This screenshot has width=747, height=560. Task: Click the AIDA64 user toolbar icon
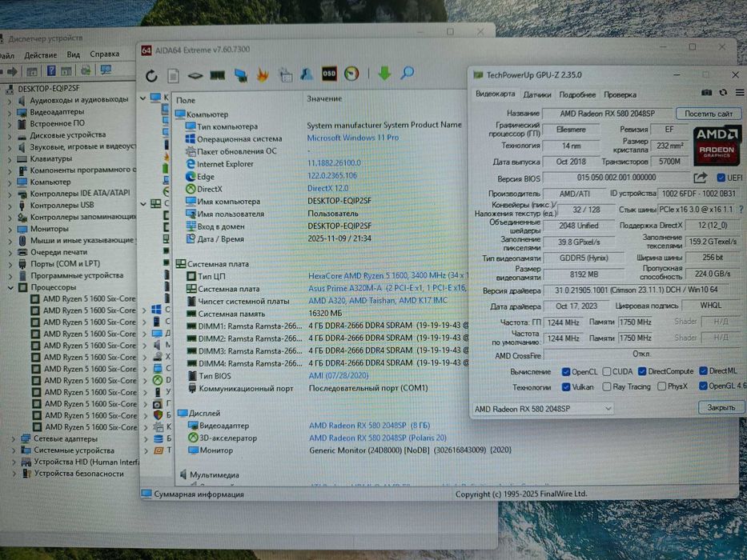click(307, 74)
